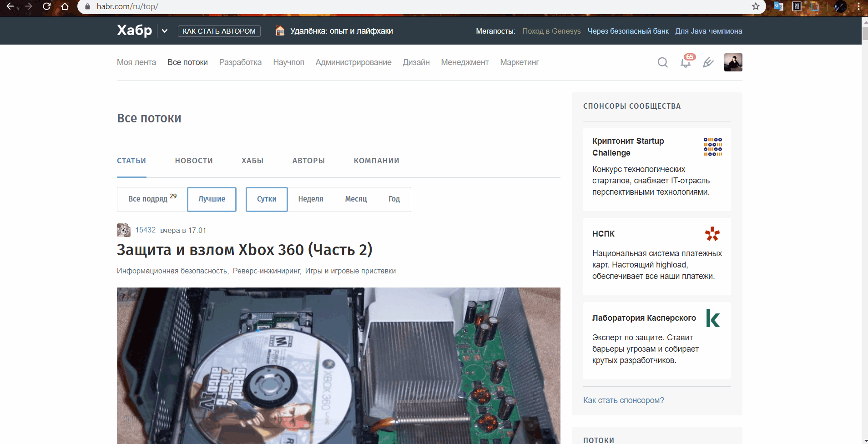
Task: Click the Хабр logo
Action: 135,30
